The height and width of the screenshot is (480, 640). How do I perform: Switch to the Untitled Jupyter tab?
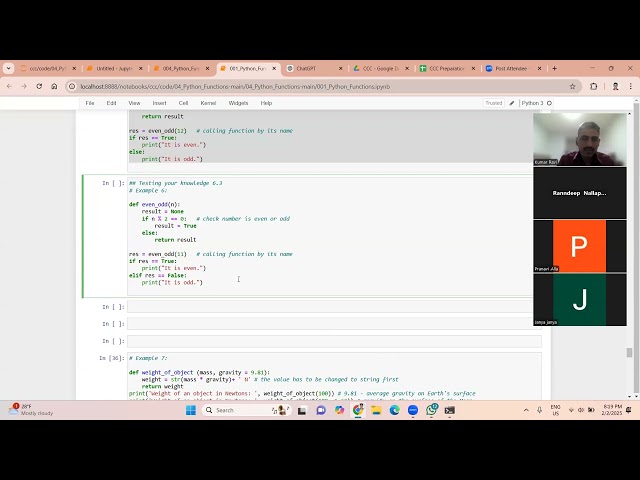point(114,69)
